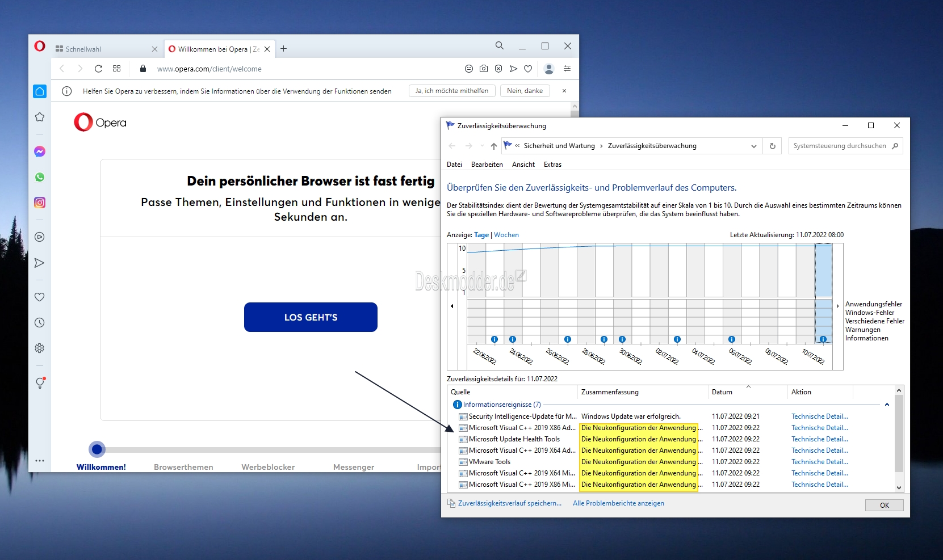Open Settings gear in Opera sidebar
943x560 pixels.
click(x=40, y=348)
